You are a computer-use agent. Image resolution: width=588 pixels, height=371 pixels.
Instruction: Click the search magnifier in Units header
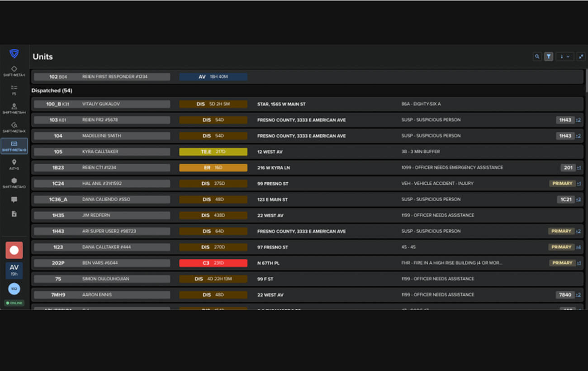[537, 57]
